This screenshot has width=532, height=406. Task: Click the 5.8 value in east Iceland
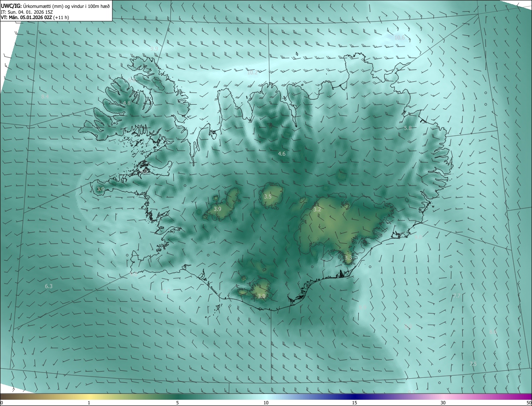tap(408, 128)
